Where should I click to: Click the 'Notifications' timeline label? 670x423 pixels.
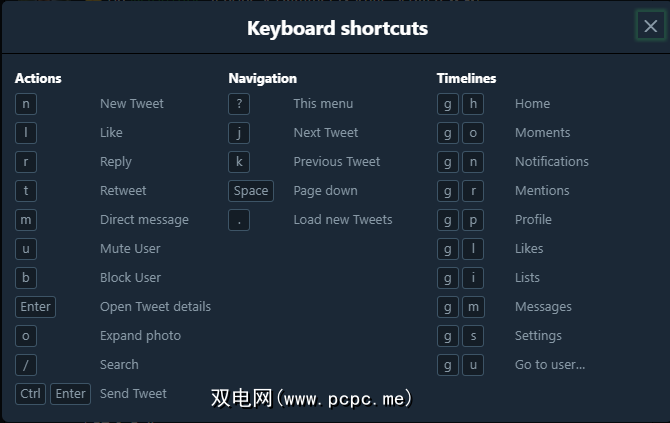(552, 162)
